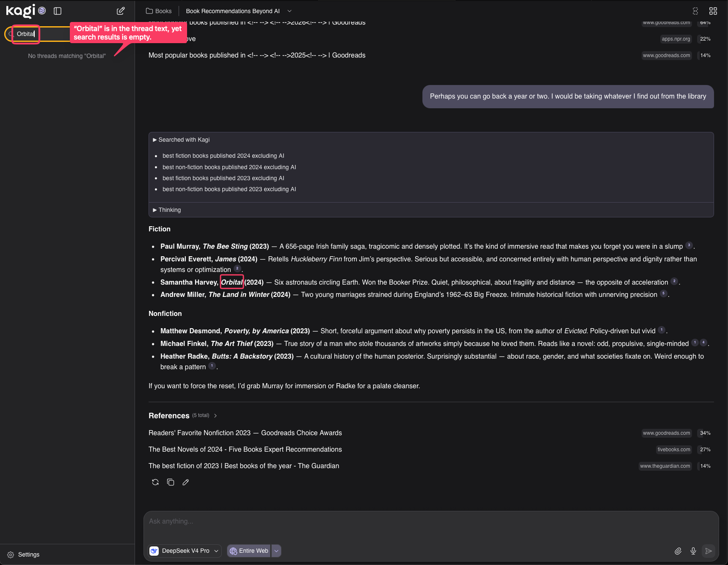Open the grid apps icon top right

tap(713, 11)
